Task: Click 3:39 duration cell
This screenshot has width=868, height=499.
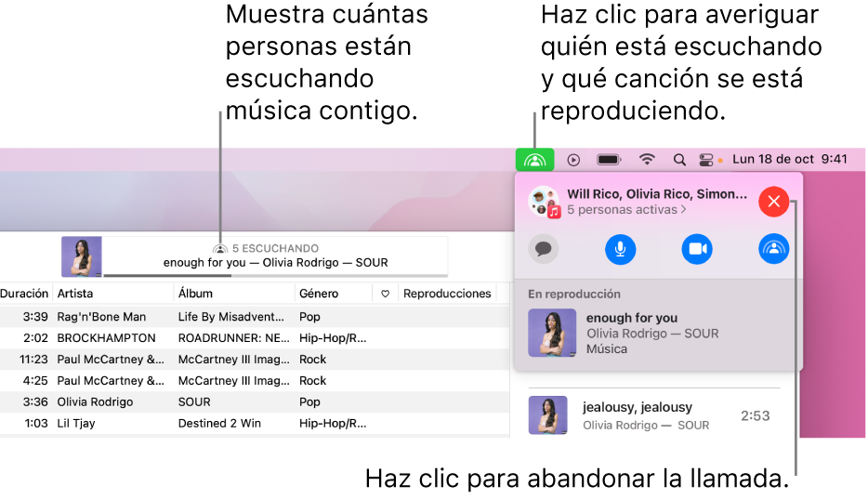Action: coord(35,317)
